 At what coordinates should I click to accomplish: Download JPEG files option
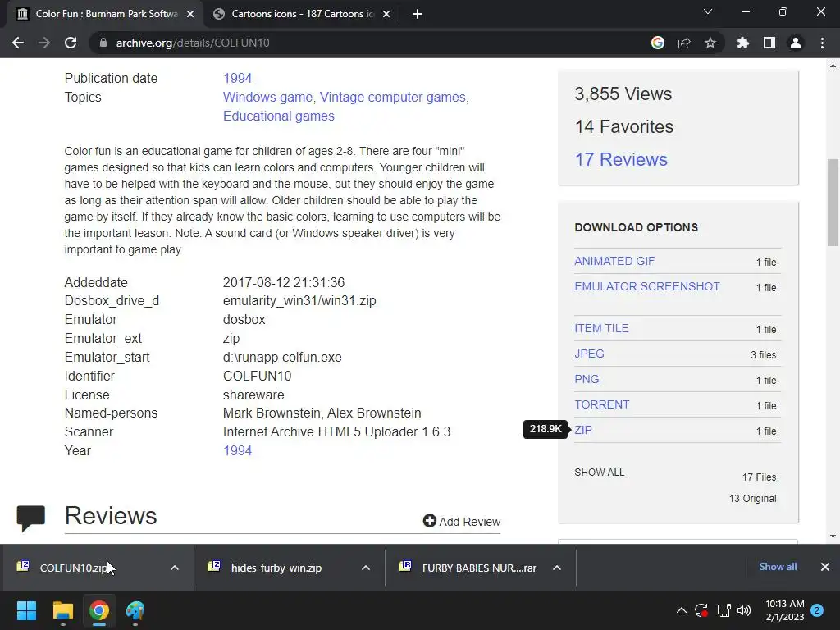pos(589,354)
